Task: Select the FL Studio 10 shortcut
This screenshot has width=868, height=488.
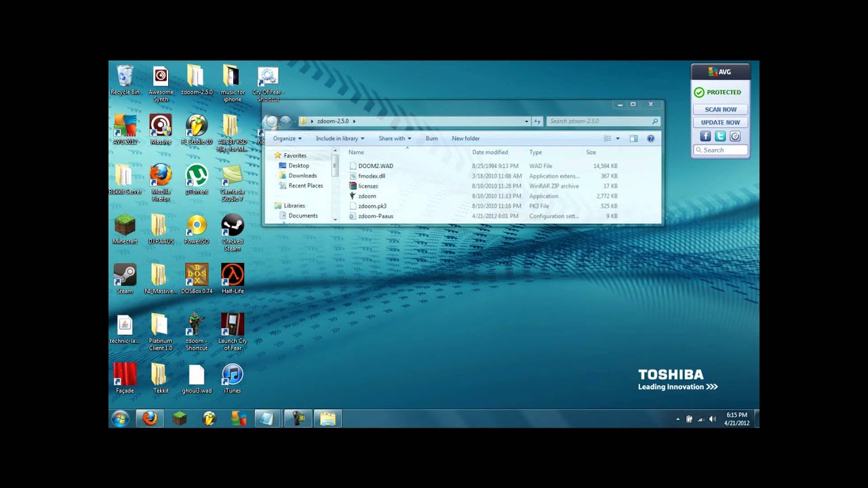Action: pyautogui.click(x=197, y=130)
